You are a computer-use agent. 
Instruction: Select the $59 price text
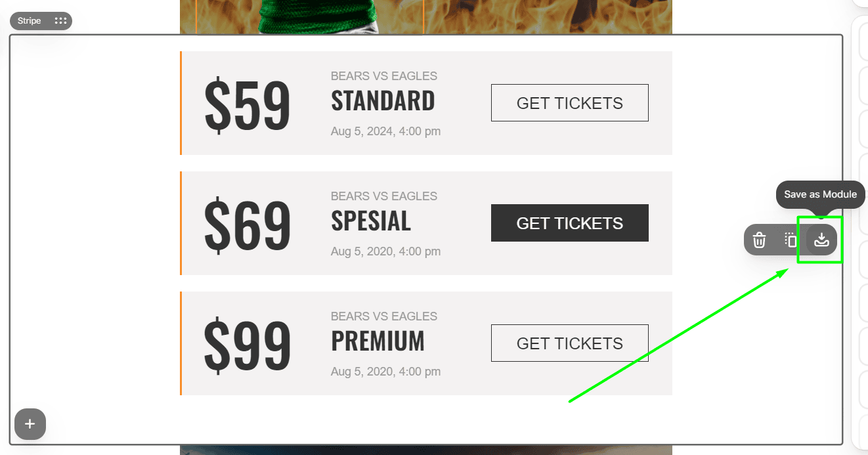[247, 106]
